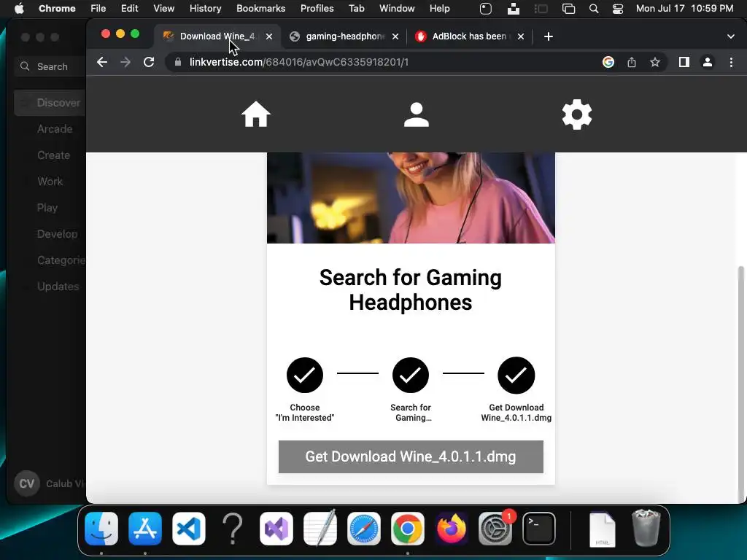This screenshot has width=747, height=560.
Task: Click the question mark app in the Dock
Action: coord(233,529)
